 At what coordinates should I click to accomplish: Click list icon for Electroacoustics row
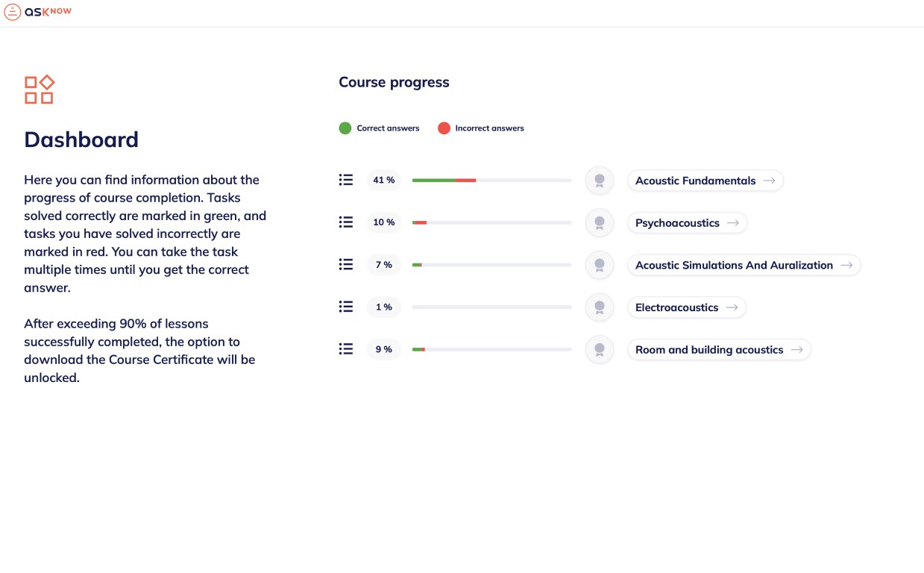[x=345, y=307]
